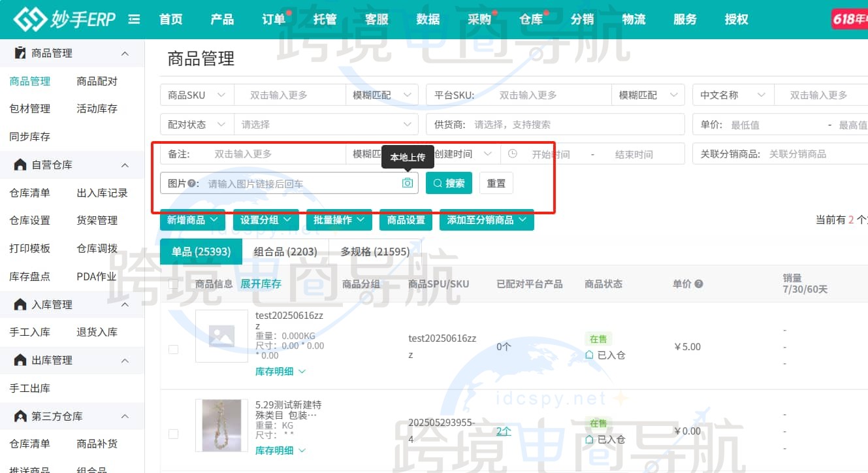Check the select-all checkbox in table header
Viewport: 868px width, 473px height.
click(173, 284)
